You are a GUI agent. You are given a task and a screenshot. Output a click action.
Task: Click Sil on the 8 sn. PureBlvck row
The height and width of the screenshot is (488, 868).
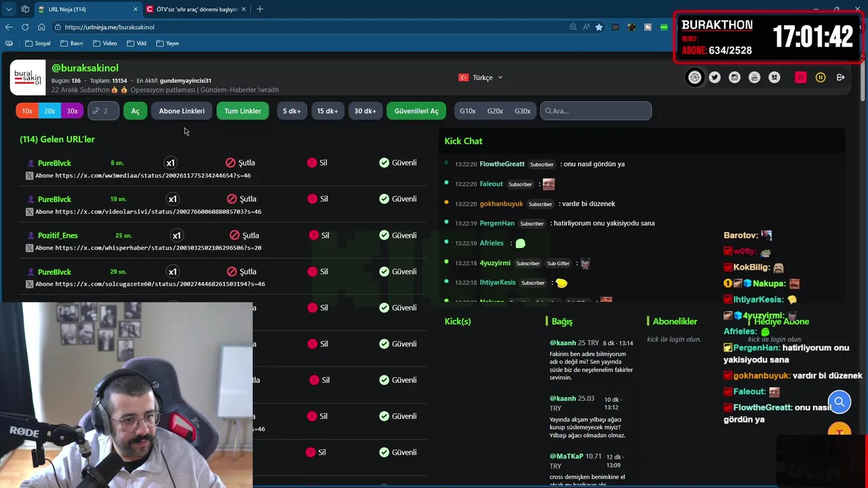[317, 163]
